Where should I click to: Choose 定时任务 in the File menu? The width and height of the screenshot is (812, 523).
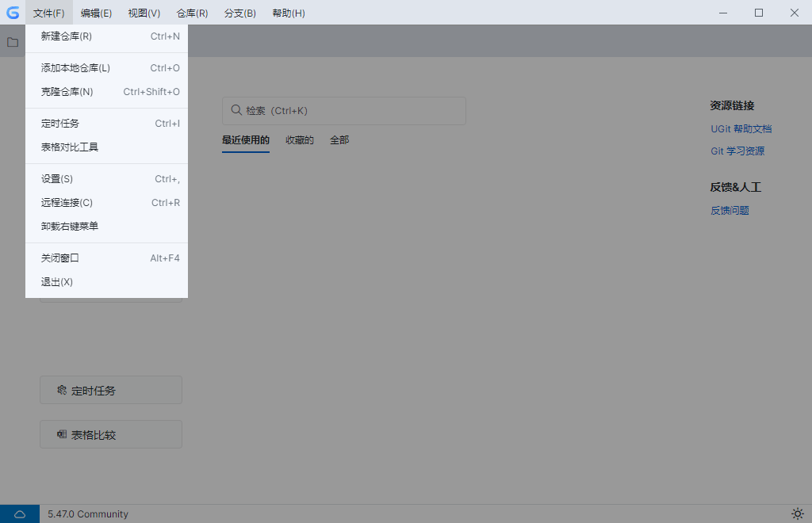[107, 123]
